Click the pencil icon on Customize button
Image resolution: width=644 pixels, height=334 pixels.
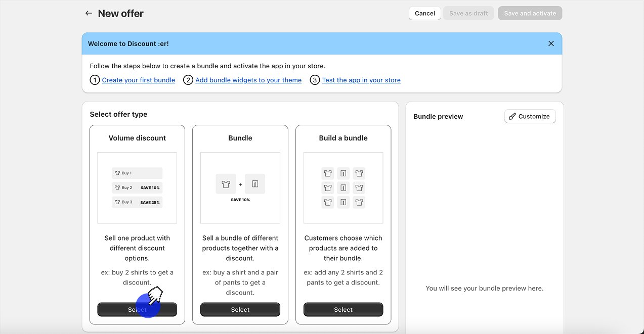pyautogui.click(x=512, y=116)
